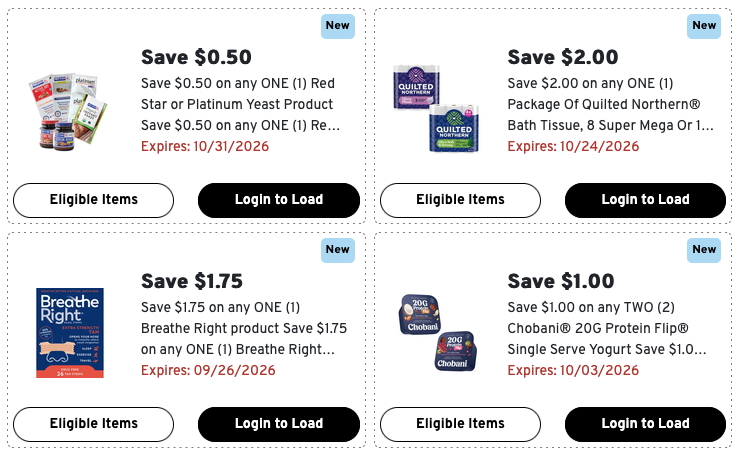Click the Red Star yeast product image

[x=69, y=111]
